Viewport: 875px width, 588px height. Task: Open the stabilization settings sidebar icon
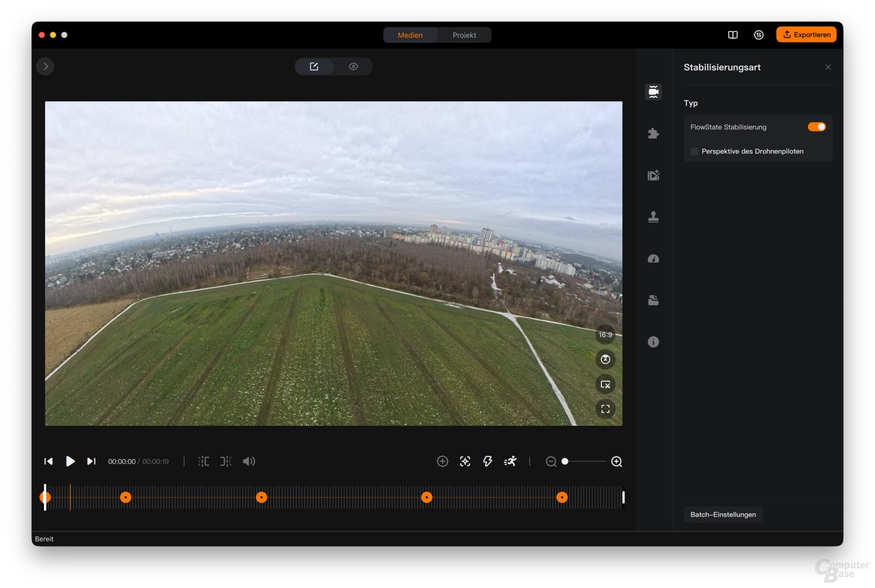pos(653,91)
